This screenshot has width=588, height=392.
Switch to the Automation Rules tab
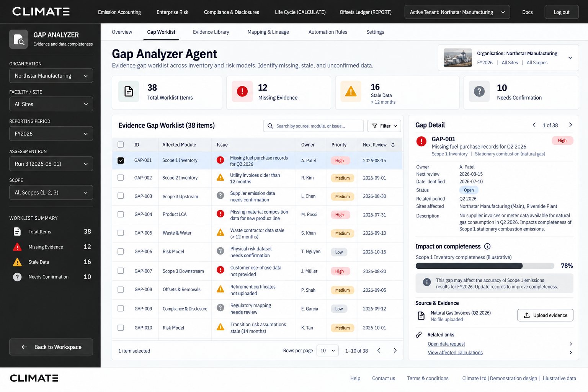328,32
